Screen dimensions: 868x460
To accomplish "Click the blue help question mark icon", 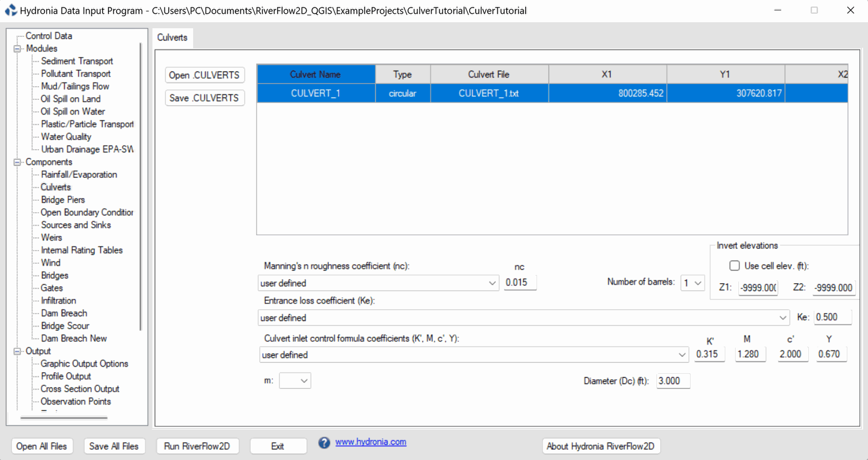I will pyautogui.click(x=324, y=443).
